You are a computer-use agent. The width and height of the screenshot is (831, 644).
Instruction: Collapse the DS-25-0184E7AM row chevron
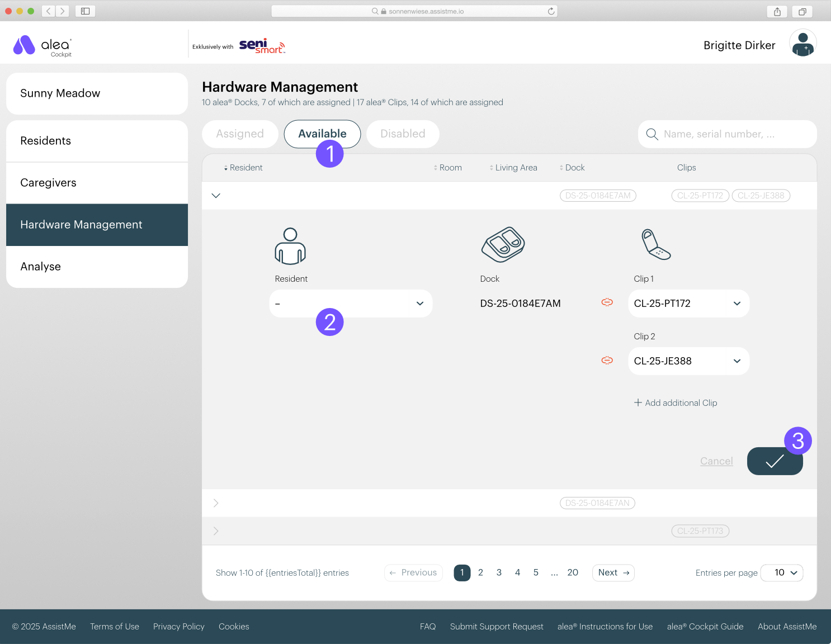click(216, 196)
